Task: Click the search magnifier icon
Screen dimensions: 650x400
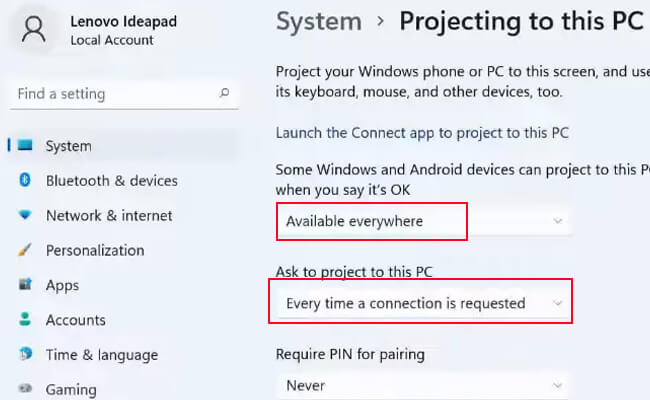Action: pyautogui.click(x=224, y=92)
